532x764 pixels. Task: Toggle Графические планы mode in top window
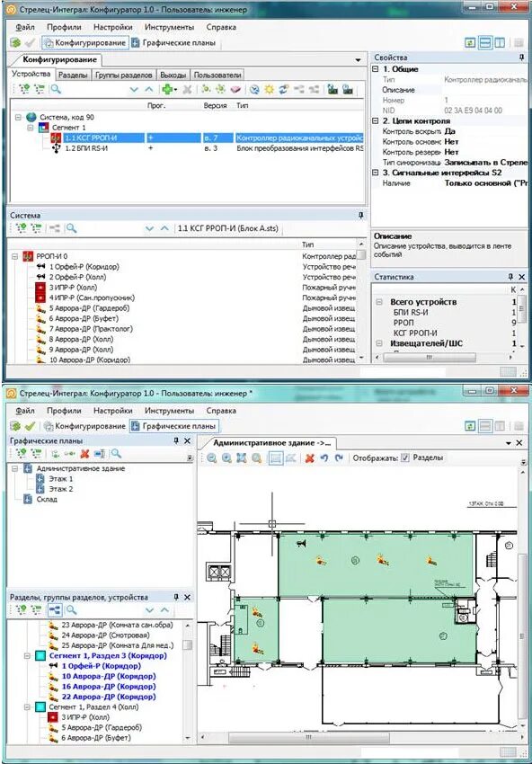173,43
